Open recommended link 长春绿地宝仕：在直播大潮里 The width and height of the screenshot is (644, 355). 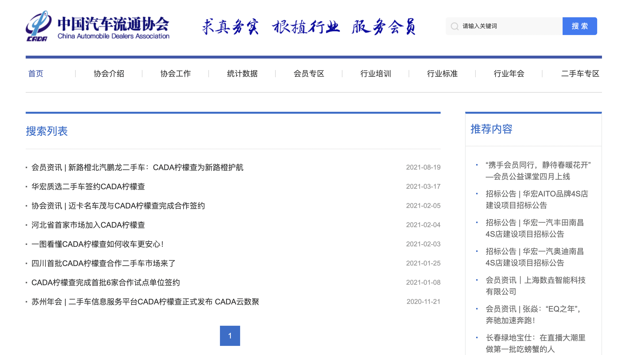coord(535,343)
